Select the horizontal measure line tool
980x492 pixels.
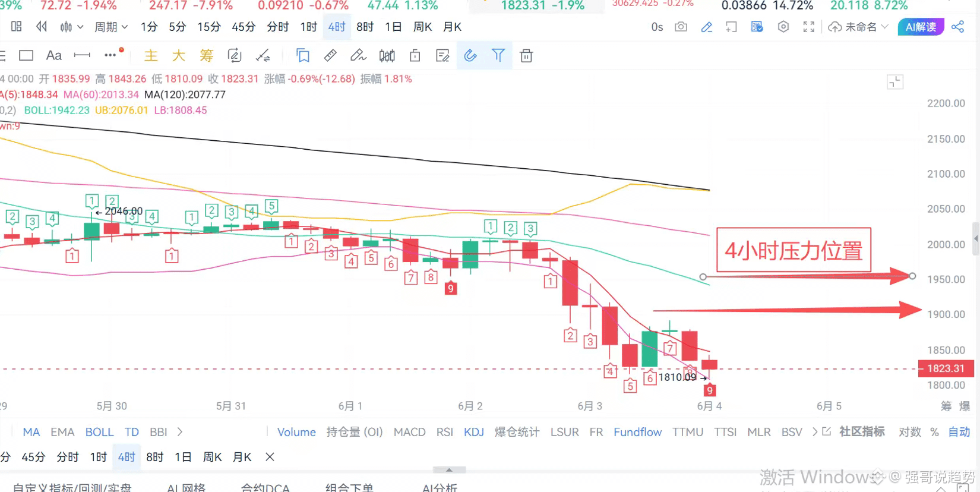point(82,55)
